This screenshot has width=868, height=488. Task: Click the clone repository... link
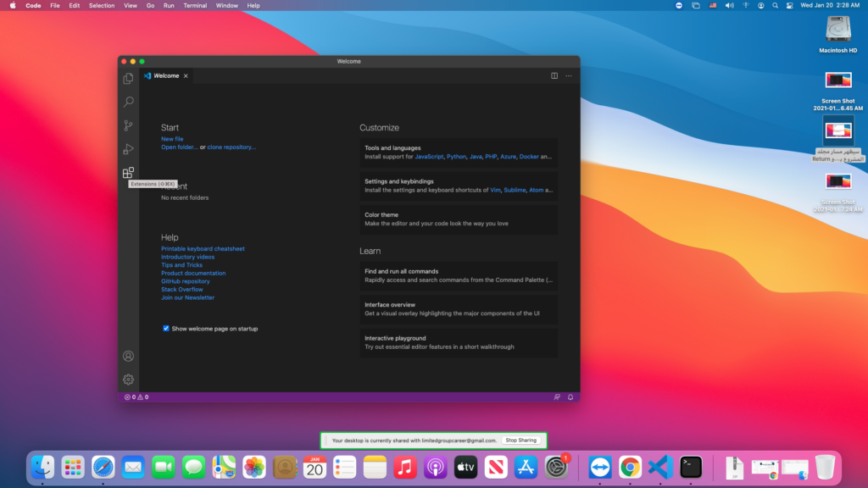[x=231, y=147]
